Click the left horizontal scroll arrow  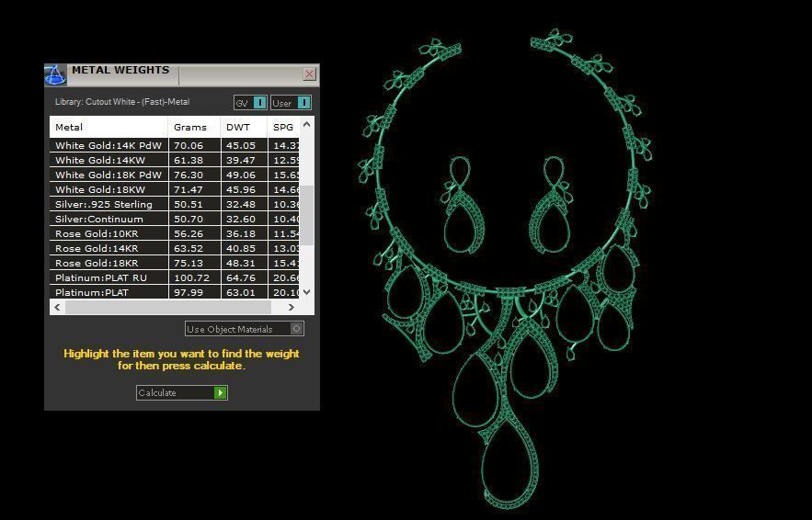(58, 308)
